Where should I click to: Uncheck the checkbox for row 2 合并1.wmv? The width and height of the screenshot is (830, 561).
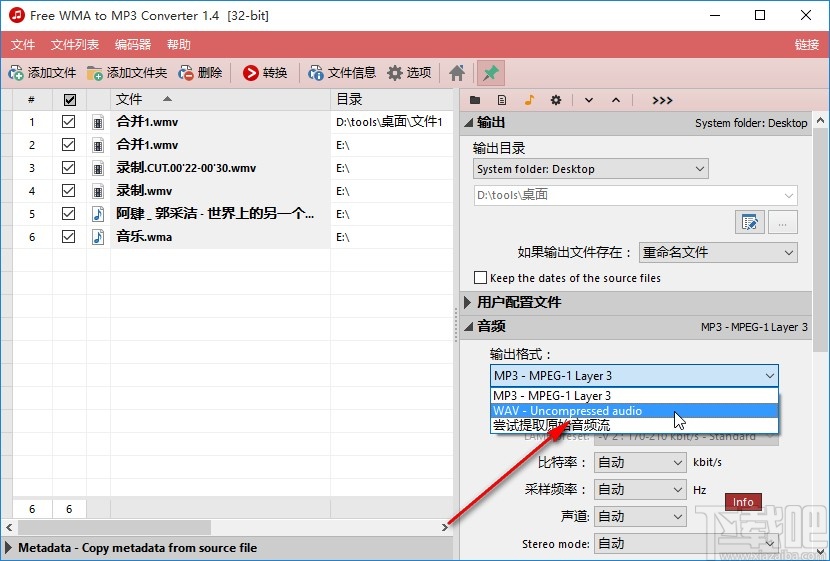(x=68, y=144)
